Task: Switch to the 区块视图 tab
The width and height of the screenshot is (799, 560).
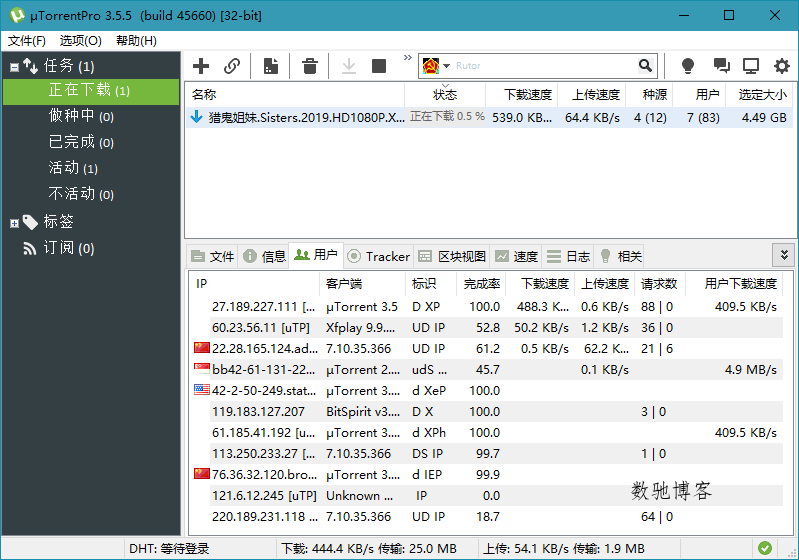Action: [x=452, y=256]
